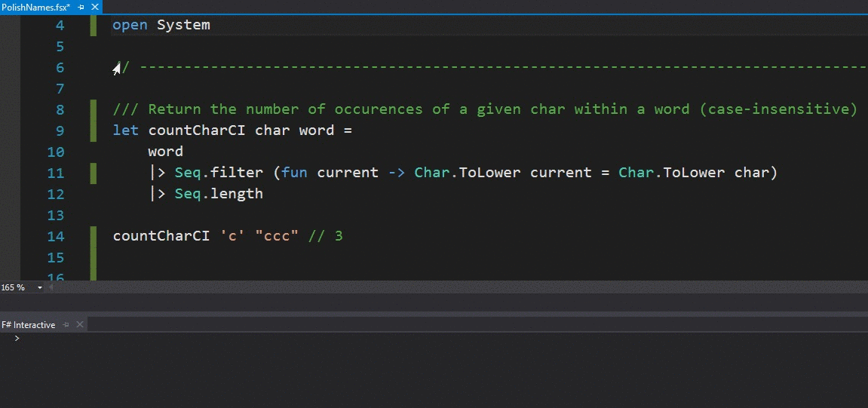Viewport: 868px width, 408px height.
Task: Select the PolishNames.fsx tab
Action: pyautogui.click(x=35, y=6)
